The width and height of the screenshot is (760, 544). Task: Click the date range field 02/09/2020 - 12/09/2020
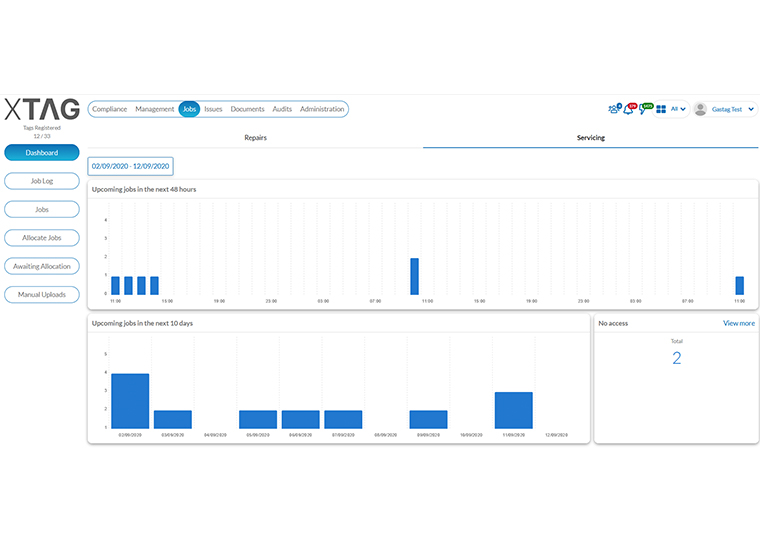[130, 166]
